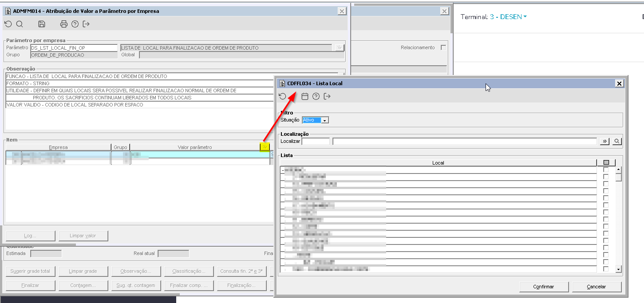Close the ADMFM014 parameter window
Screen dimensions: 644x303
[341, 11]
